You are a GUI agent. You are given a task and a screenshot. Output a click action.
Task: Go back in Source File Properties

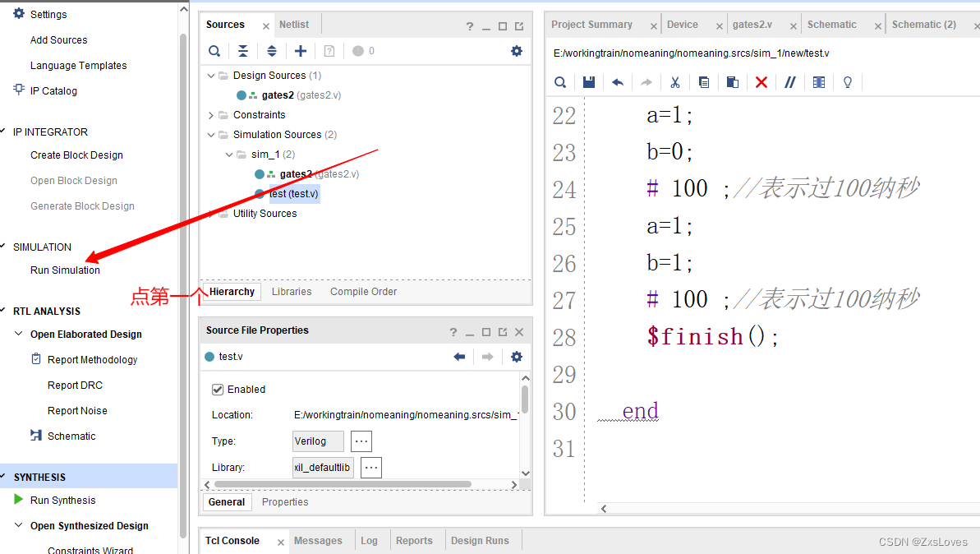[459, 357]
